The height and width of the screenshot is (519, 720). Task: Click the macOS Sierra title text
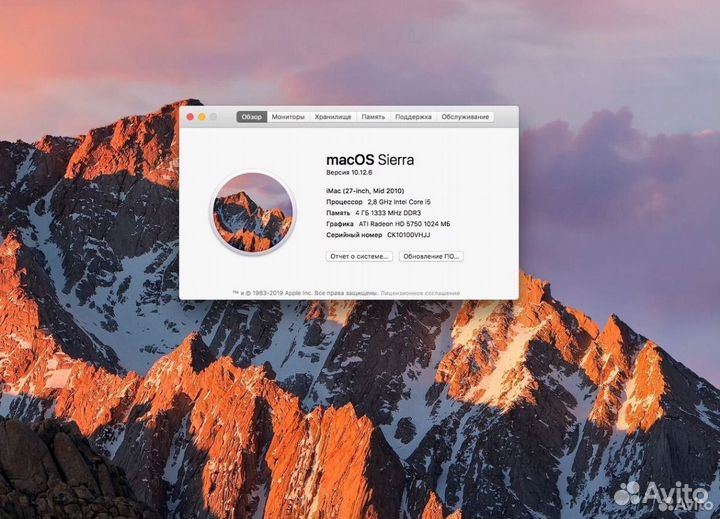(x=370, y=160)
